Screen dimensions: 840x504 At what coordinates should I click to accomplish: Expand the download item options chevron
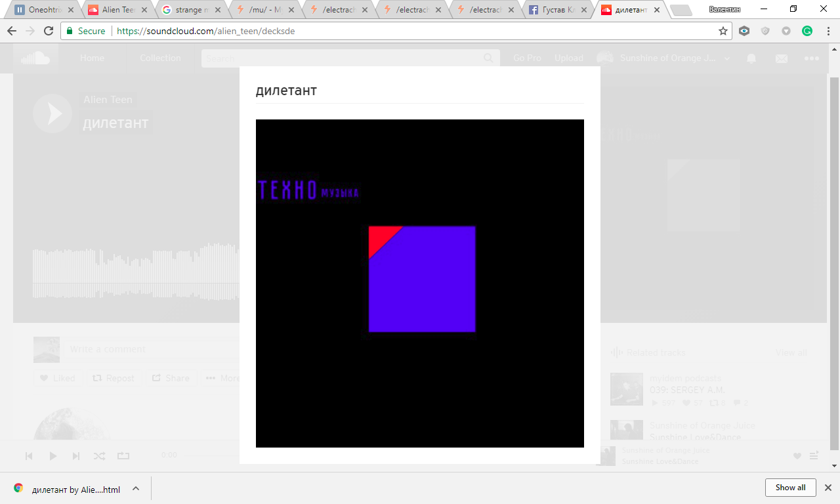[x=136, y=488]
